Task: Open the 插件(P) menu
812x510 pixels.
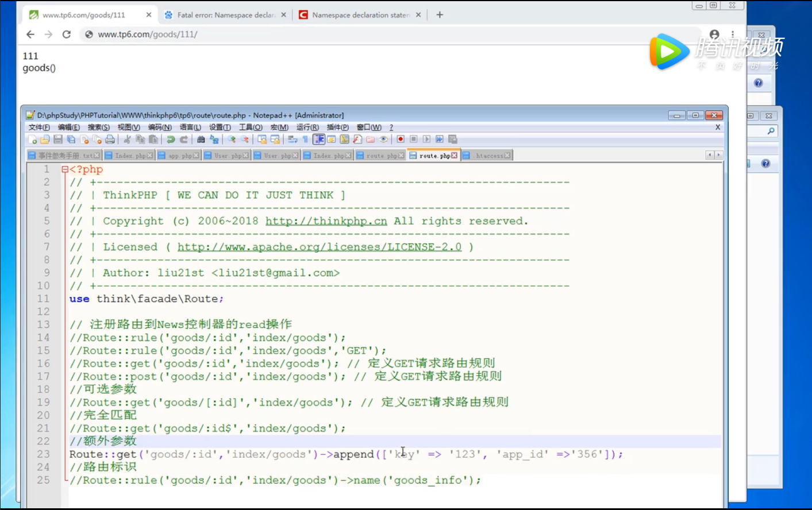Action: [x=338, y=127]
